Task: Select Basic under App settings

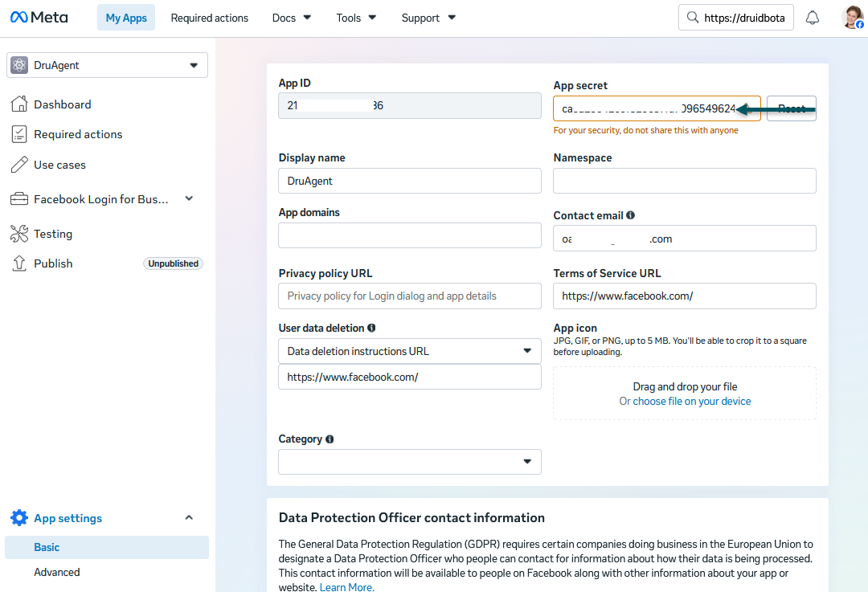Action: (x=107, y=547)
